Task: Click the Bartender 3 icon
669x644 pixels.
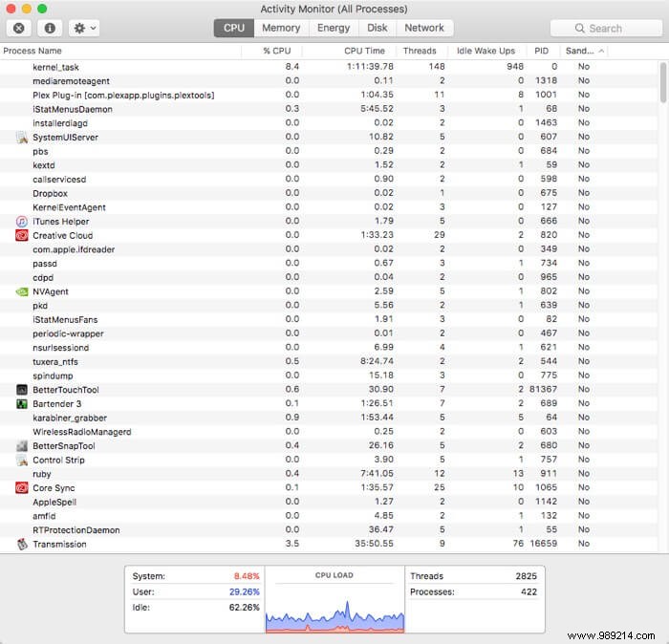Action: 22,404
